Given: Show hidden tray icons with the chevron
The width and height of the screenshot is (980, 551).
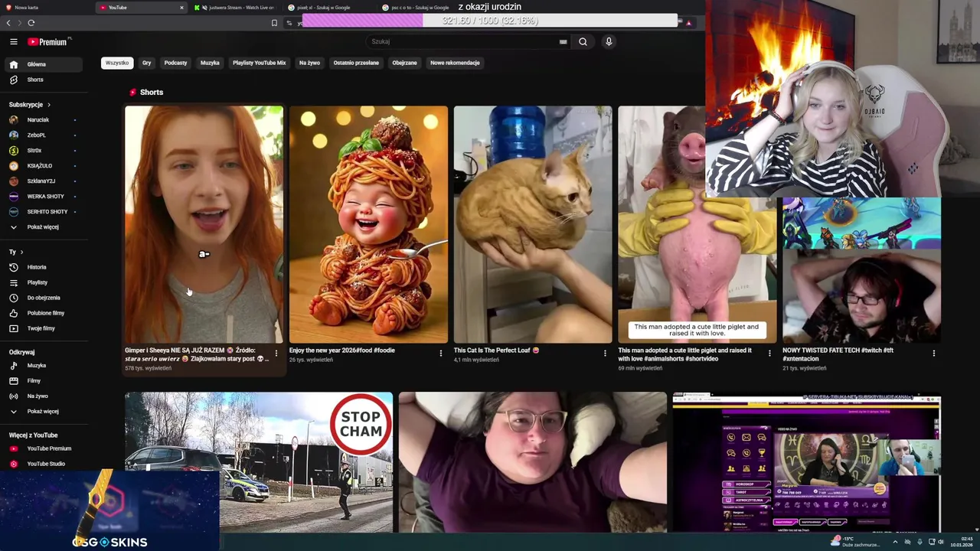Looking at the screenshot, I should tap(895, 542).
